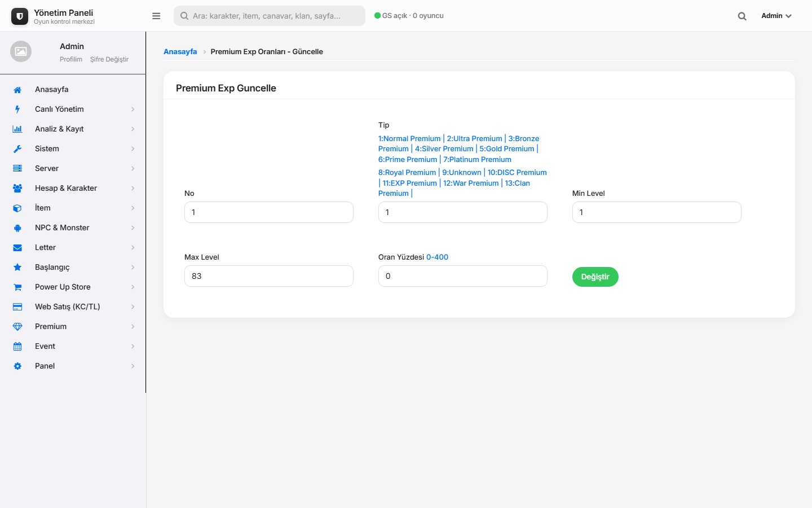Screen dimensions: 812x508
Task: Expand the Canlı Yönetim chevron
Action: point(133,110)
